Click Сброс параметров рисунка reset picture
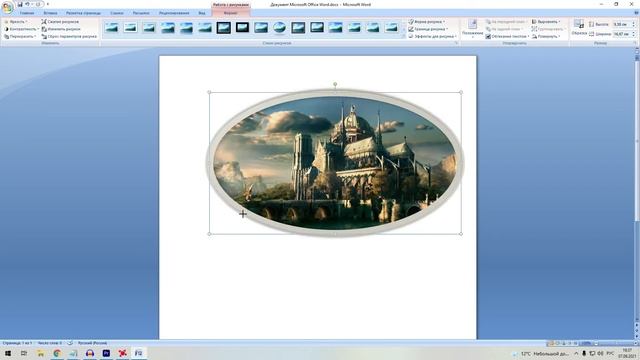 click(69, 36)
